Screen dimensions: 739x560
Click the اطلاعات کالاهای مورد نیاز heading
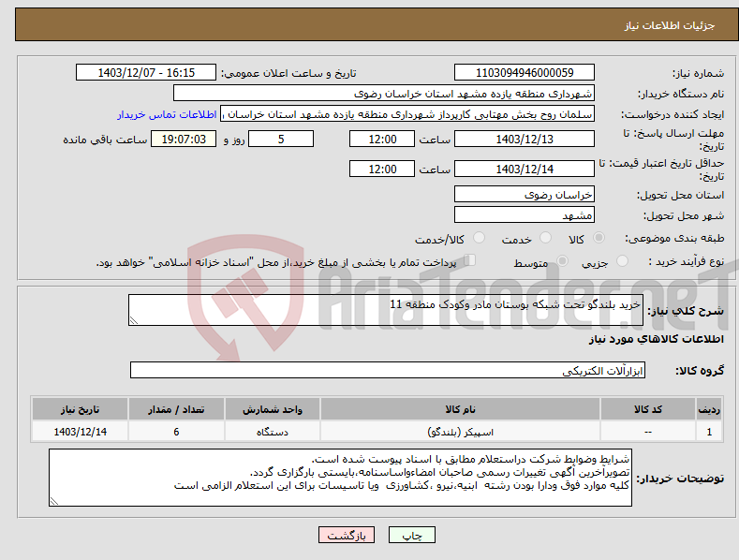tap(656, 339)
